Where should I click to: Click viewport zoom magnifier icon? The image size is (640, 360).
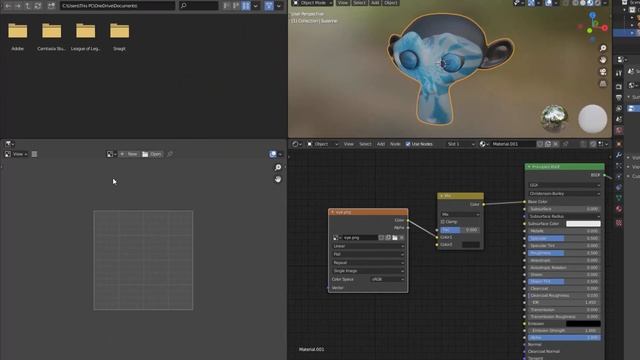603,48
